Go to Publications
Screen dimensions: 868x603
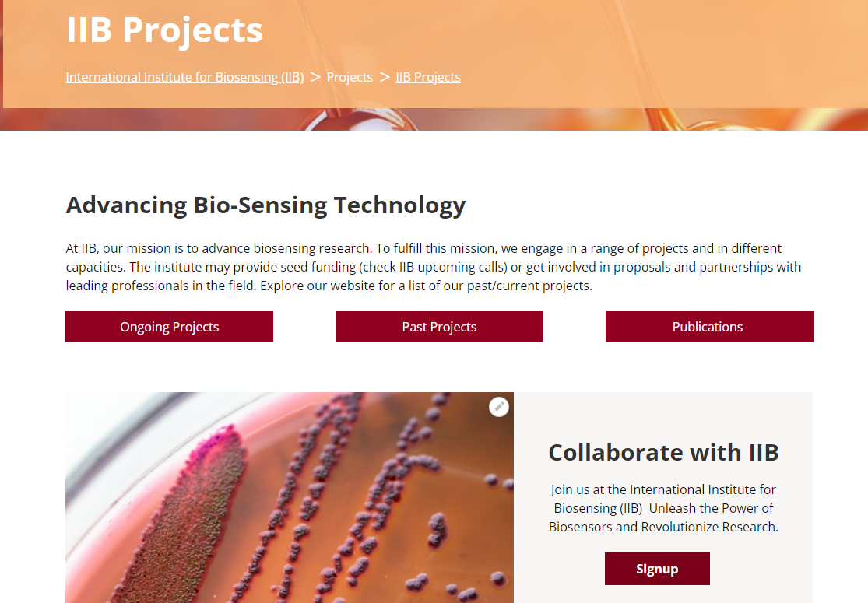tap(709, 327)
